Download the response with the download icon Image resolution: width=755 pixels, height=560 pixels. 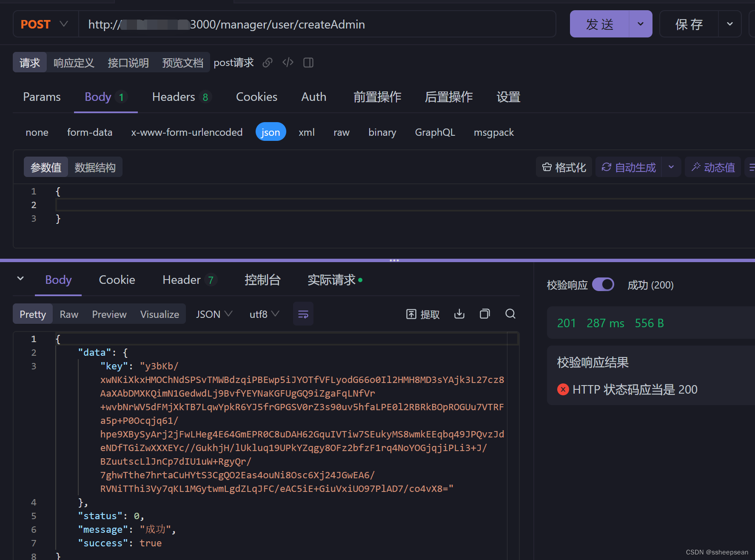(459, 314)
